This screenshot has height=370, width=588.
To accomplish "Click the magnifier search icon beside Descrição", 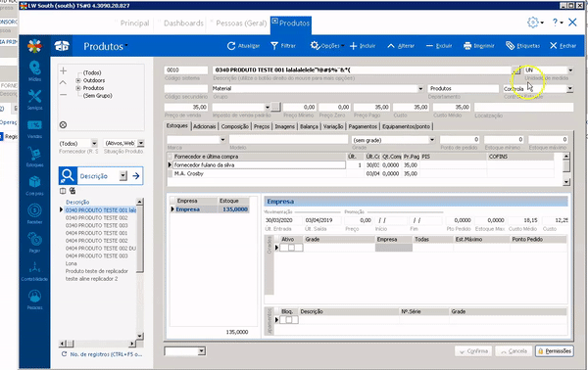I will [68, 175].
